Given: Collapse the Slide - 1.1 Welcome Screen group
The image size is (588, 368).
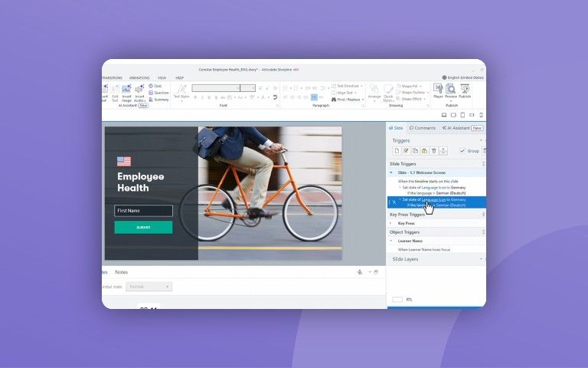Looking at the screenshot, I should (x=391, y=172).
